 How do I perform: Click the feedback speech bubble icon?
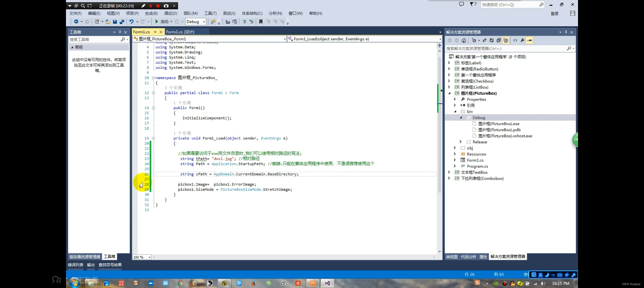(461, 4)
